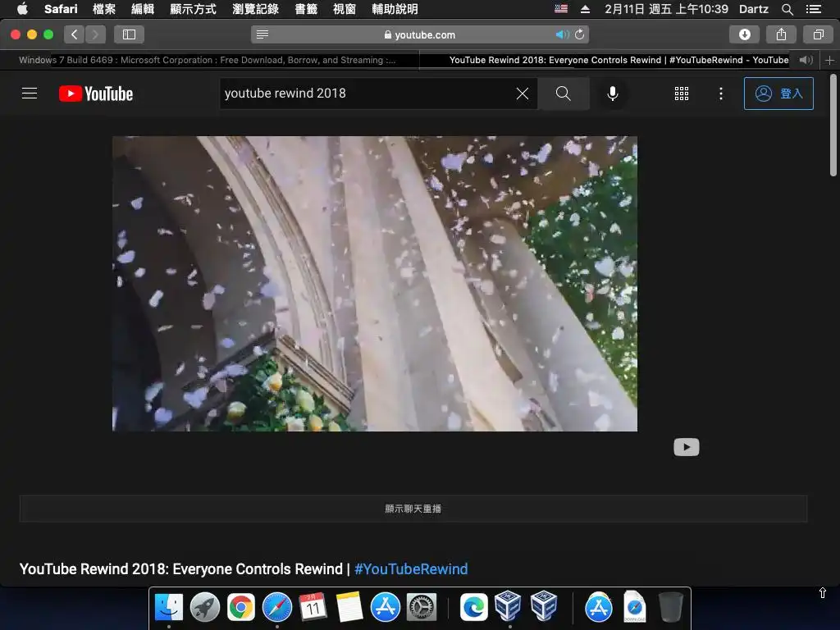Go forward with Safari forward arrow
This screenshot has height=630, width=840.
tap(95, 34)
